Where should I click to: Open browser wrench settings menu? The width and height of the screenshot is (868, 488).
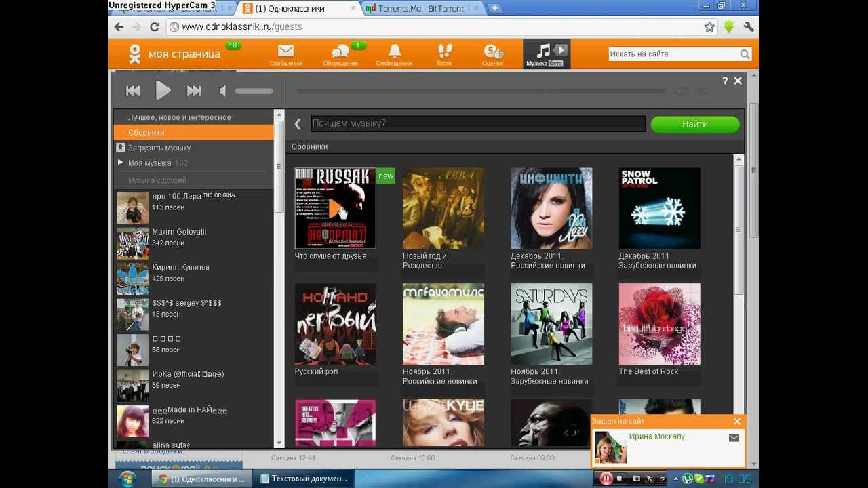749,27
